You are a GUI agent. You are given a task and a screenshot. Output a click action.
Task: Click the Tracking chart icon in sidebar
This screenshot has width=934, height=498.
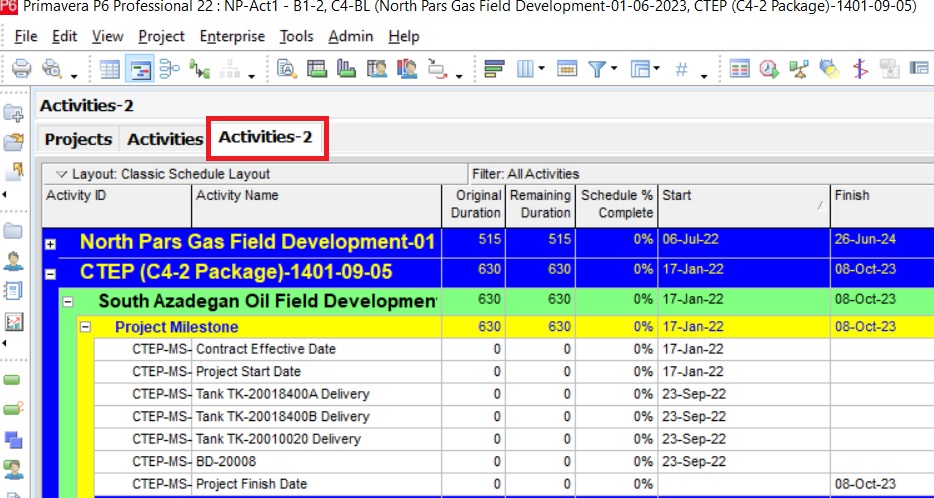(13, 322)
